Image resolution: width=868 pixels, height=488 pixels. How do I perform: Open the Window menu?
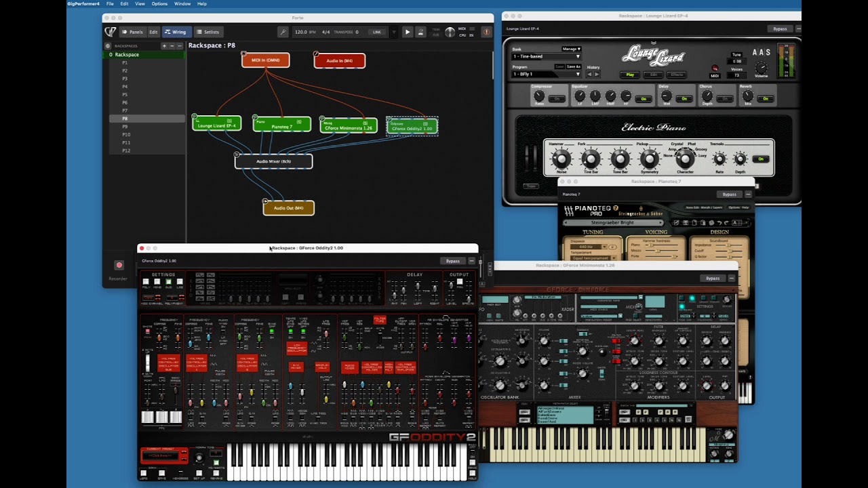pos(182,3)
